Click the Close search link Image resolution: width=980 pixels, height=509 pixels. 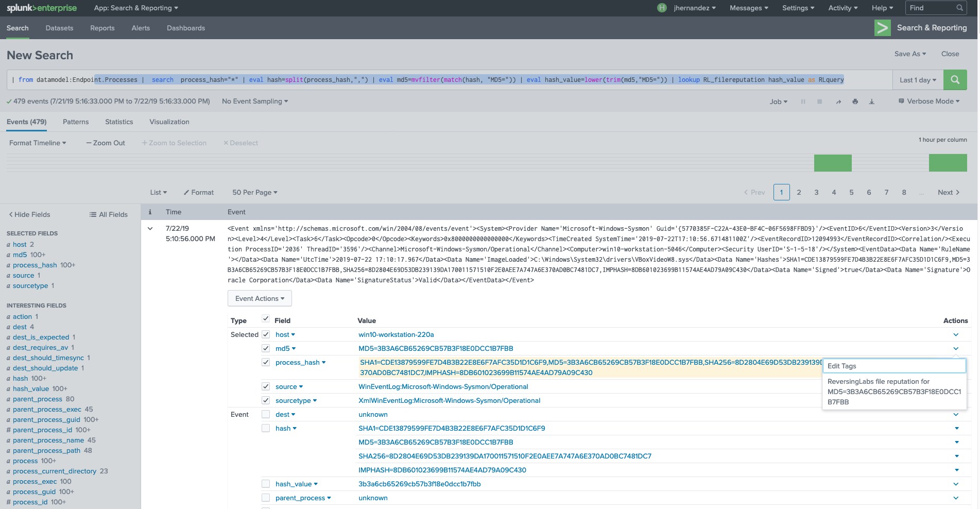(950, 54)
